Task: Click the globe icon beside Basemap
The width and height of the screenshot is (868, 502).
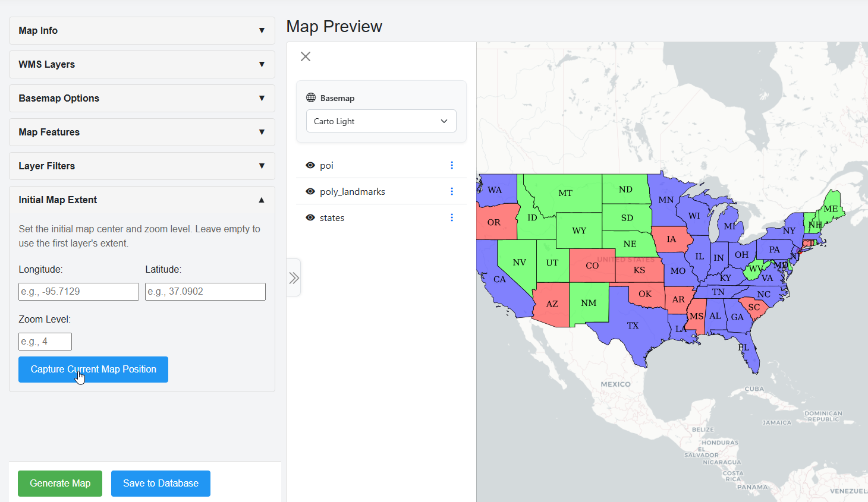Action: coord(311,98)
